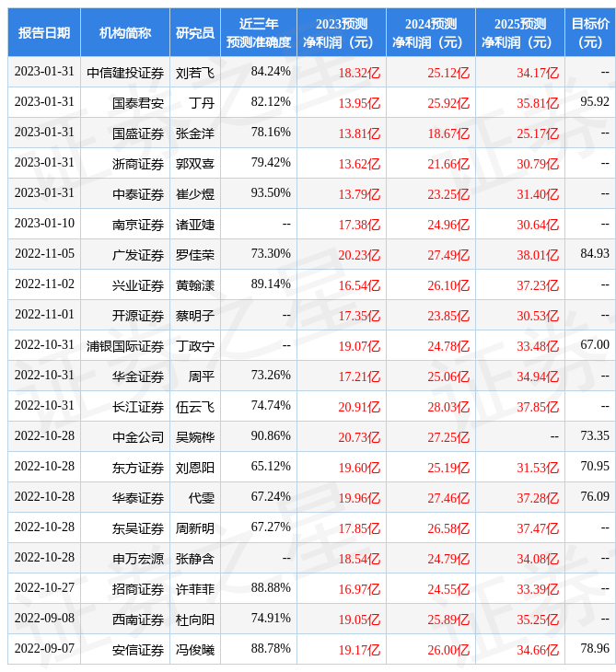Select institution 国泰君安
The width and height of the screenshot is (616, 672).
(x=138, y=103)
